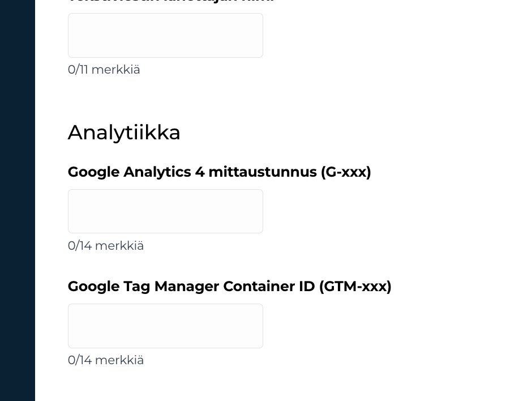The height and width of the screenshot is (401, 532).
Task: Click the dark navy sidebar strip
Action: [x=17, y=200]
